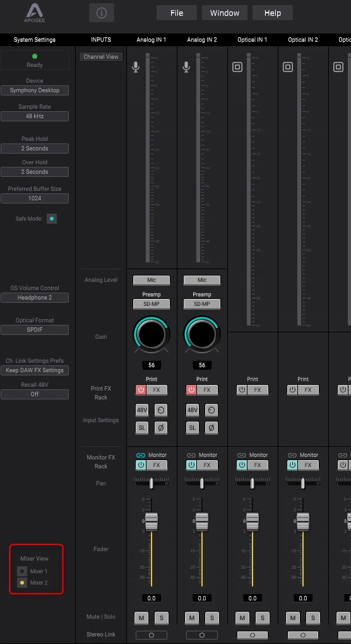Open the Window menu
This screenshot has width=351, height=644.
click(225, 13)
